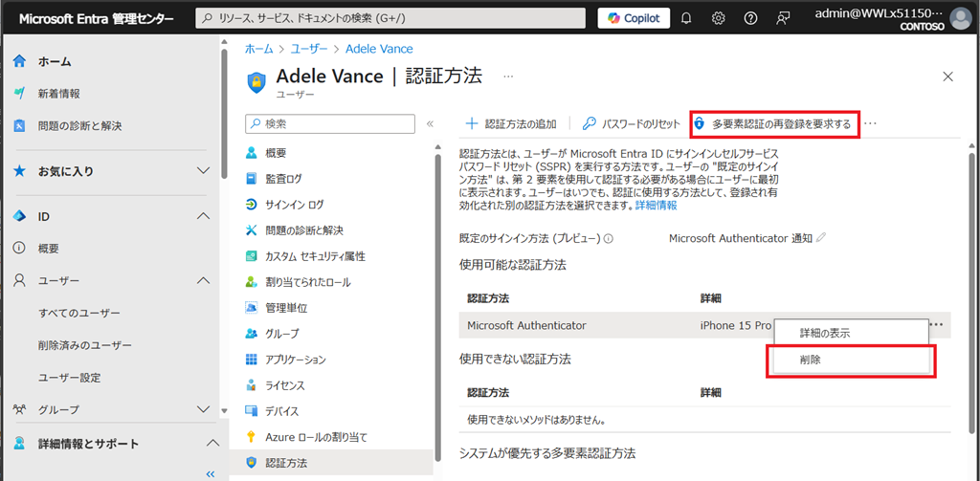Click the ライセンス icon in blade menu

tap(252, 385)
